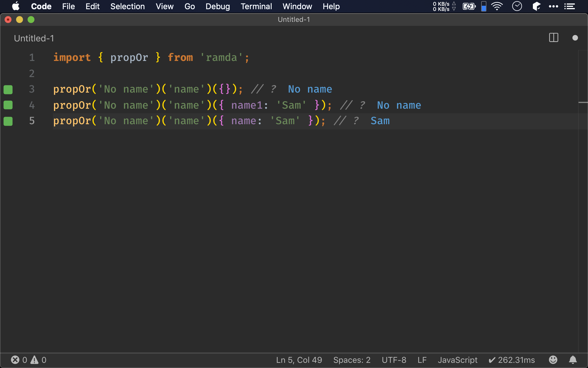Open the Code application menu
The height and width of the screenshot is (368, 588).
(41, 6)
